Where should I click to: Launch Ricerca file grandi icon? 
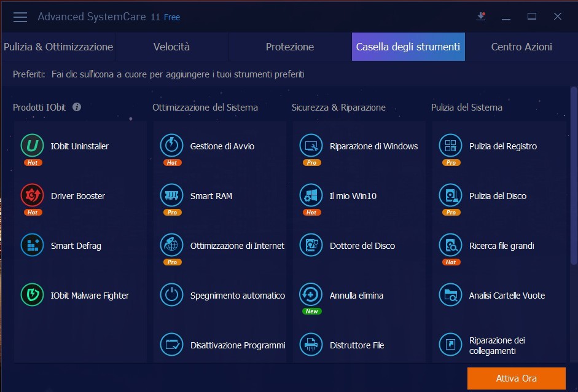click(x=450, y=246)
